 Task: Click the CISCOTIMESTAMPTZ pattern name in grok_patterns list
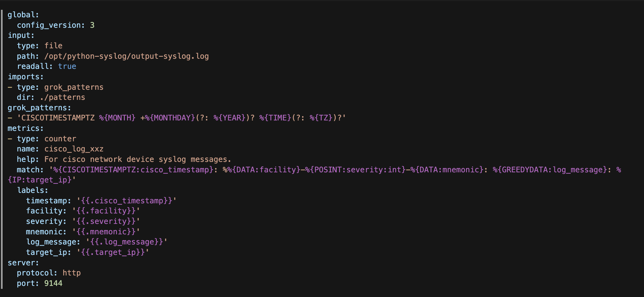(x=58, y=118)
